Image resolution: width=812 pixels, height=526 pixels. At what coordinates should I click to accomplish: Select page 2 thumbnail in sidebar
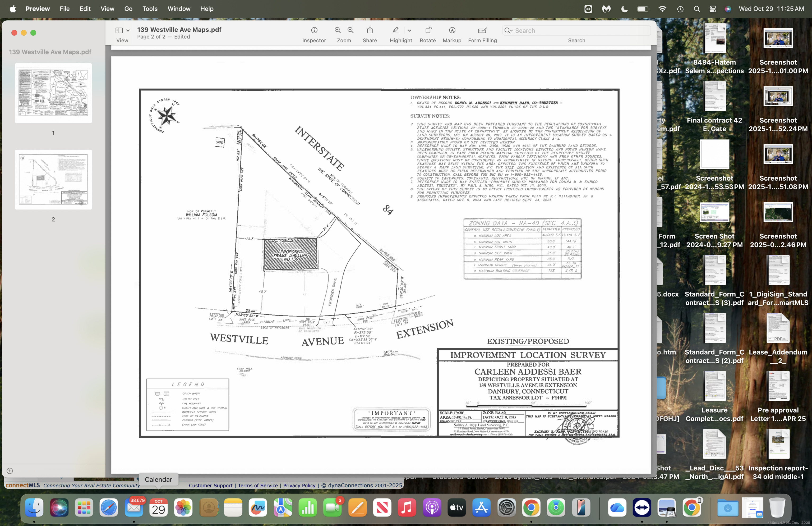53,180
